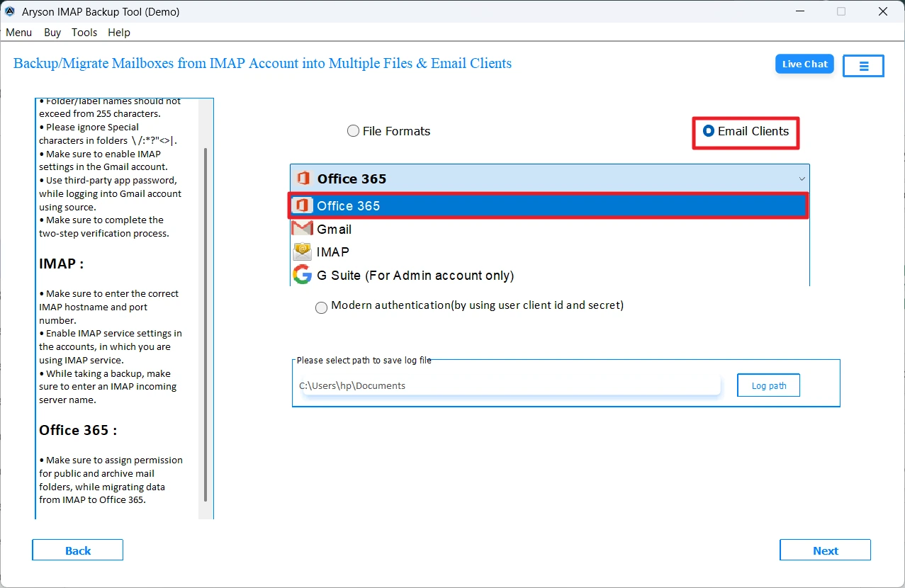
Task: Click the Backup/Migrate Mailboxes heading text
Action: click(x=262, y=63)
